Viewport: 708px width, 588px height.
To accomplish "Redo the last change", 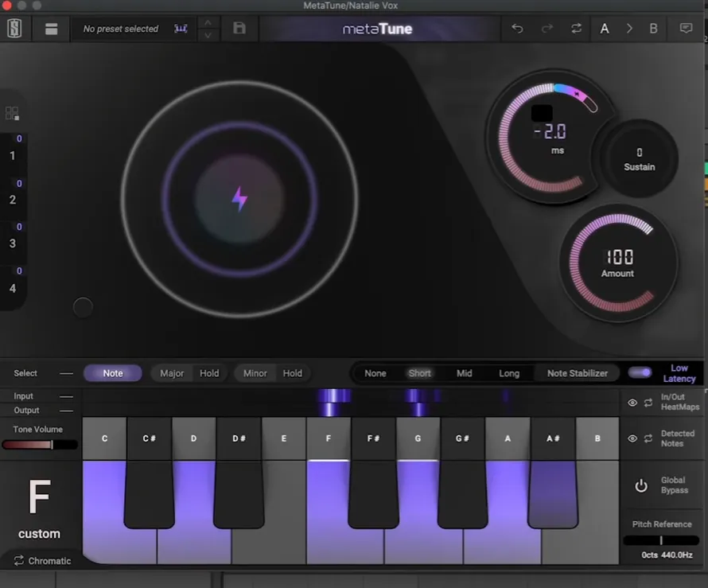I will click(547, 29).
